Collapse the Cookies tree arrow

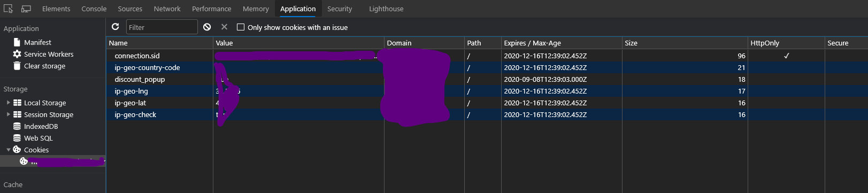pos(8,150)
